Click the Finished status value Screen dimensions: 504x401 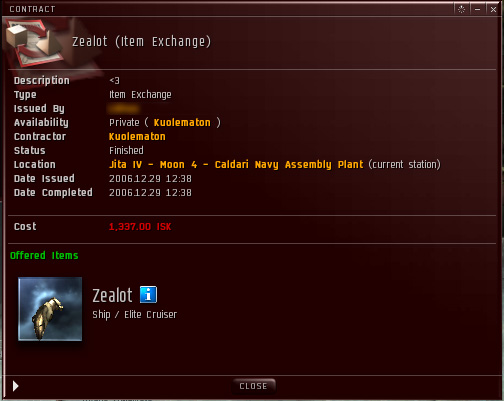click(x=126, y=150)
